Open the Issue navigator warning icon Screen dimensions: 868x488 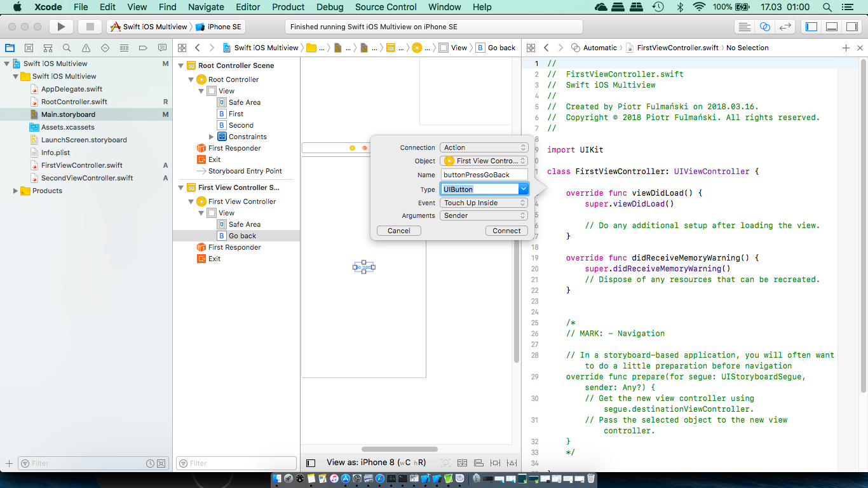click(86, 48)
